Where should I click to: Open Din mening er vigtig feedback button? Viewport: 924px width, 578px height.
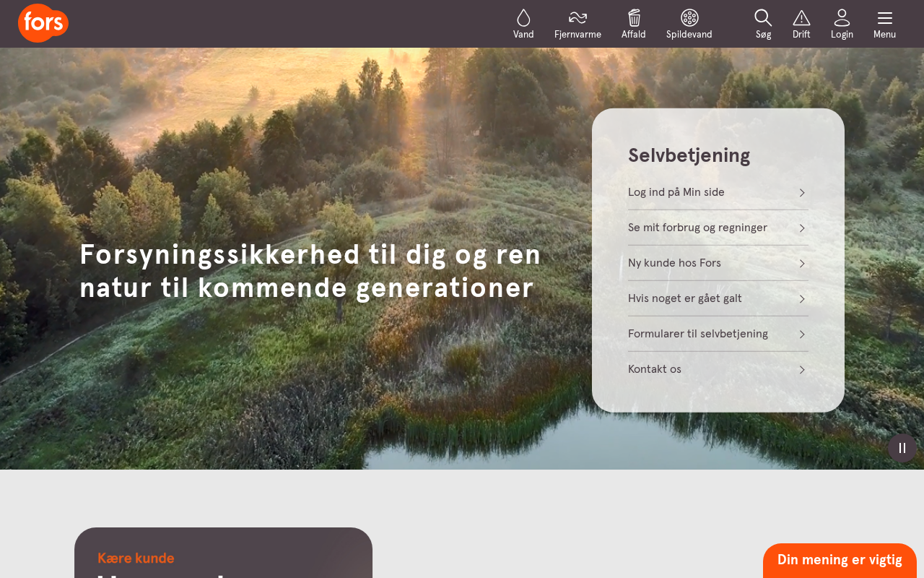click(840, 561)
